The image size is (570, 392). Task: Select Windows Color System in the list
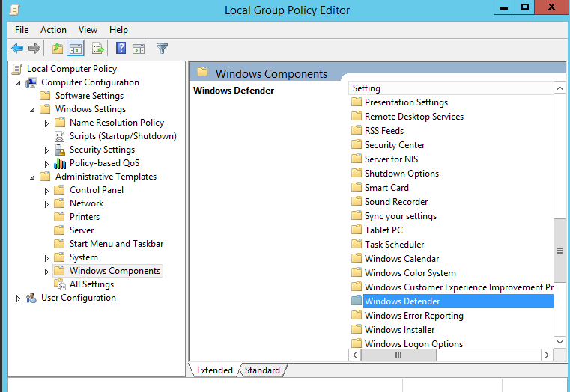click(410, 272)
